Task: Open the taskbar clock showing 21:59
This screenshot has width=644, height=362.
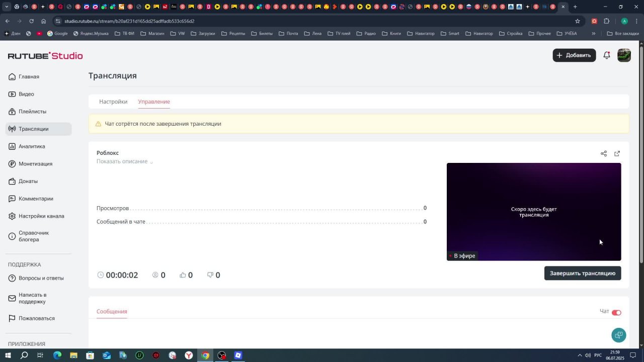Action: [x=615, y=355]
